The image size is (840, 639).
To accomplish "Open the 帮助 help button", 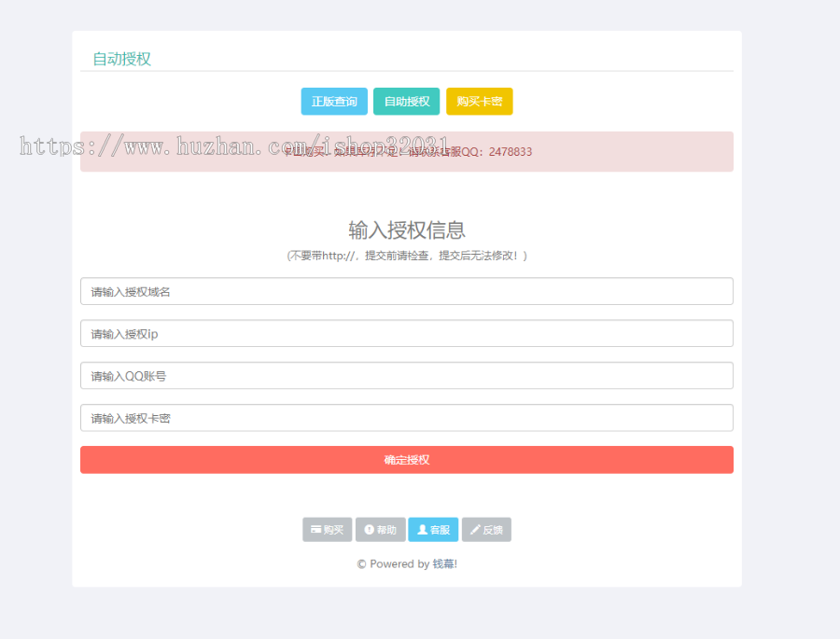I will coord(380,529).
